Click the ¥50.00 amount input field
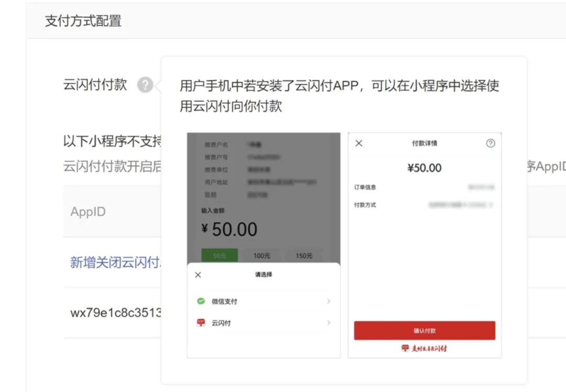This screenshot has width=566, height=392. [231, 229]
